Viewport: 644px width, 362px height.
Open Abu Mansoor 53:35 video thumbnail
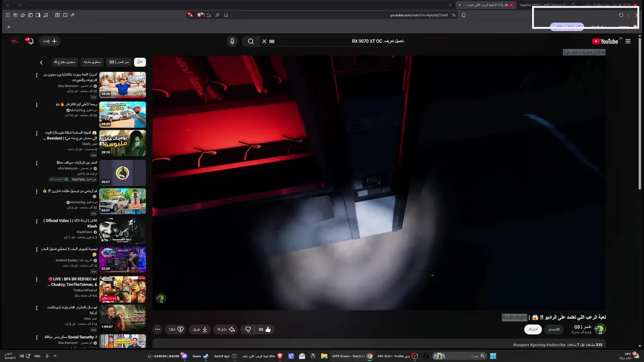point(122,84)
